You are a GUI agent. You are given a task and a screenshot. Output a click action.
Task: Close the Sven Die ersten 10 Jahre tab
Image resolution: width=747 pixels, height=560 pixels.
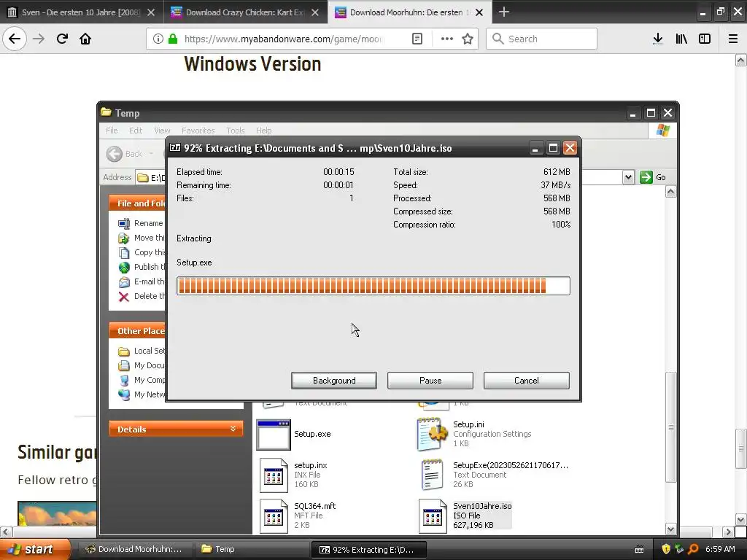150,12
